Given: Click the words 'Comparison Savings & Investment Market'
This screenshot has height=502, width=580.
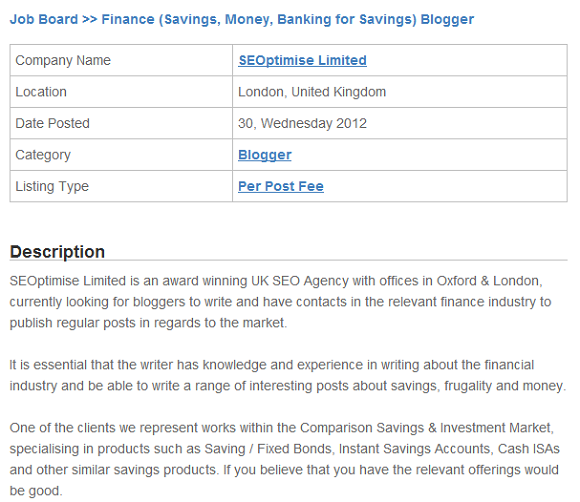Looking at the screenshot, I should pos(425,428).
